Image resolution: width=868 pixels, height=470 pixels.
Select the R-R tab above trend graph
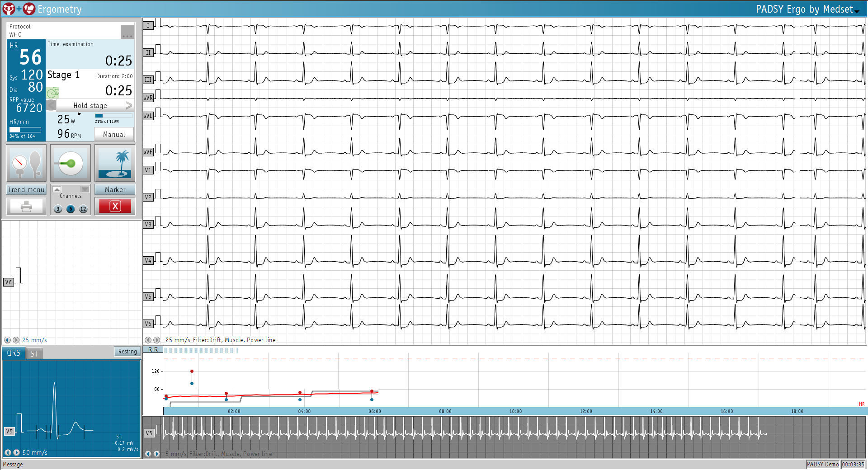(x=152, y=349)
